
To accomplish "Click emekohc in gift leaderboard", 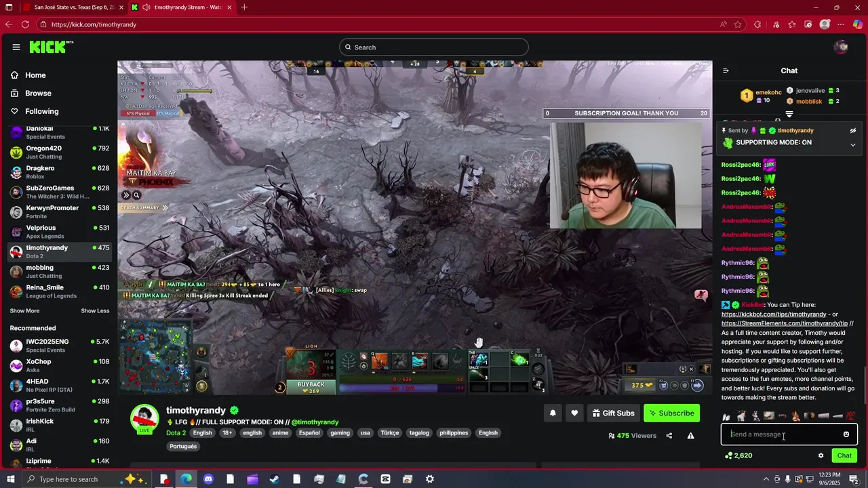I will point(768,92).
